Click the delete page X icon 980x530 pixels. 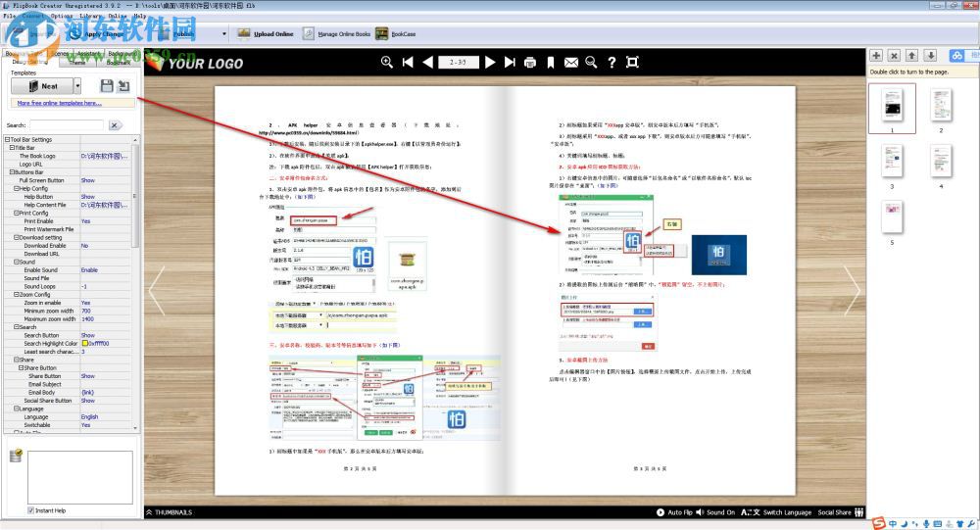(x=895, y=56)
